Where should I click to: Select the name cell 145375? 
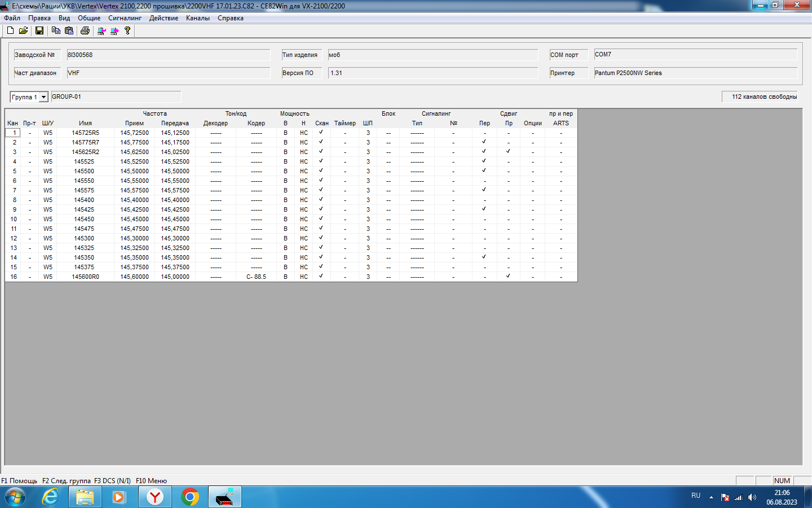(85, 267)
